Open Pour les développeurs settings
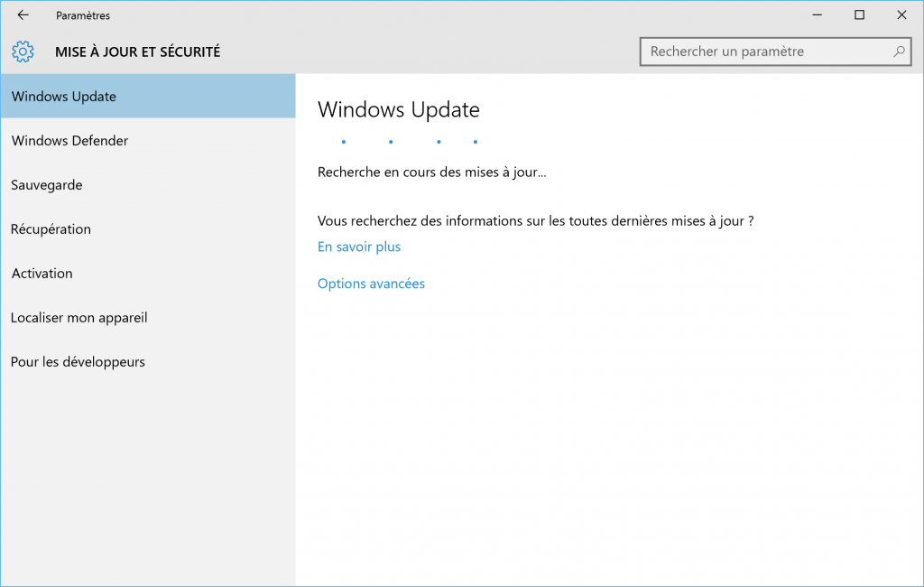 click(x=148, y=361)
